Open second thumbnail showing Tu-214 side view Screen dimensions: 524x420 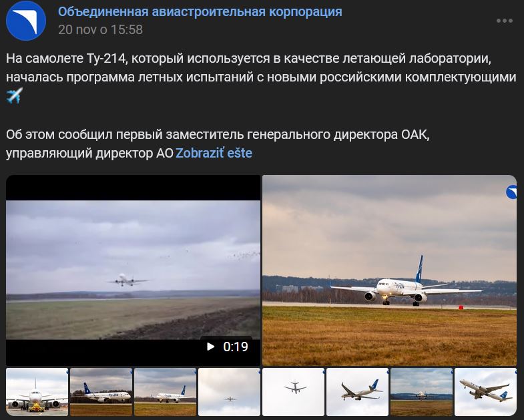(x=101, y=392)
